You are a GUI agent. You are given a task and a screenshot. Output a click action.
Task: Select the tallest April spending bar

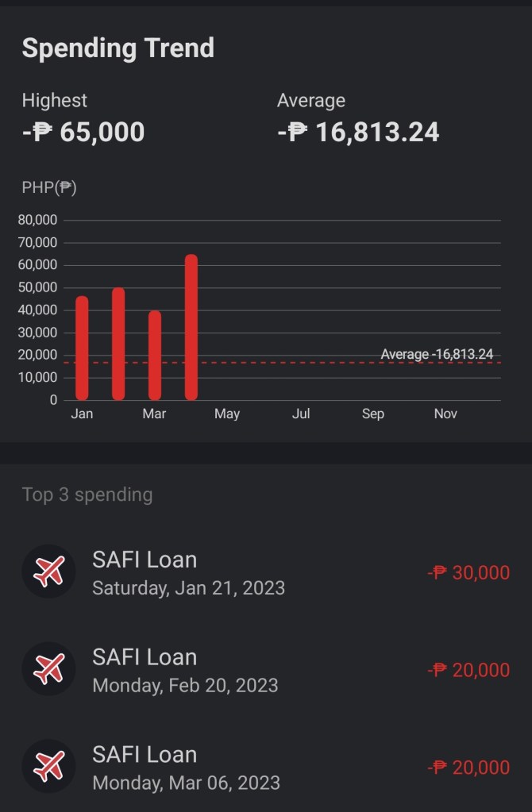pos(191,327)
